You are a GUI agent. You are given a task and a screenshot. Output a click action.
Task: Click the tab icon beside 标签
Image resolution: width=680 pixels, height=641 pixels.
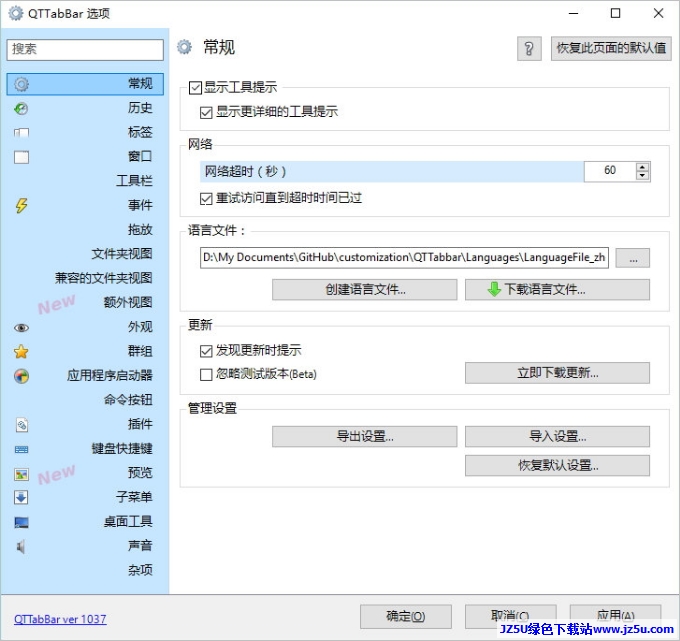(x=21, y=133)
